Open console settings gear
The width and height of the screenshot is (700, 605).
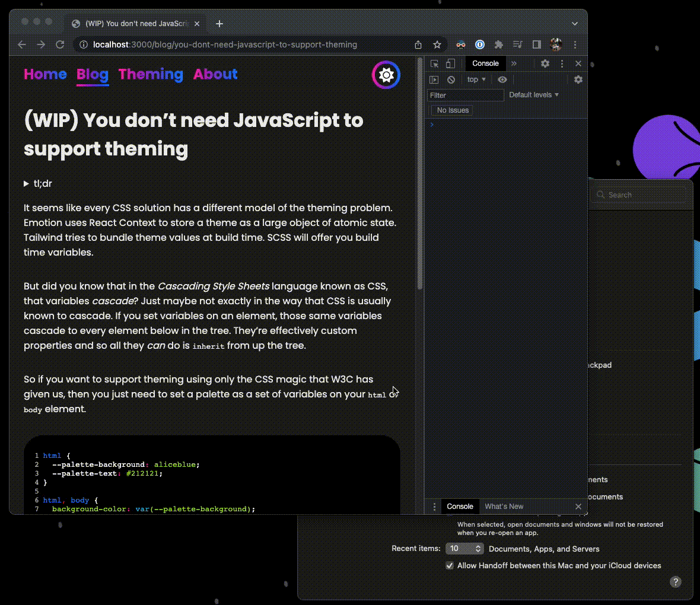point(578,79)
